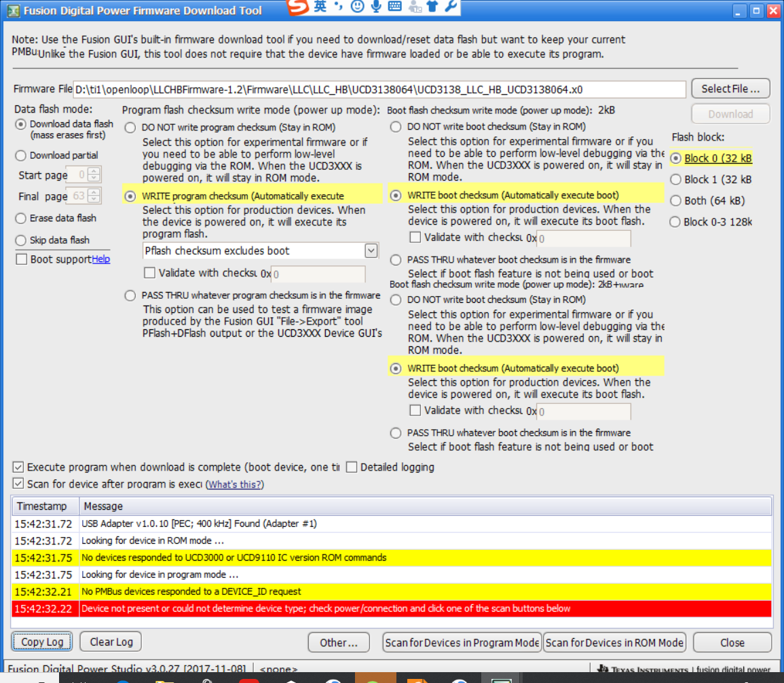Choose Block 0-3 128k flash block
Screen dimensions: 784x683
pos(675,222)
